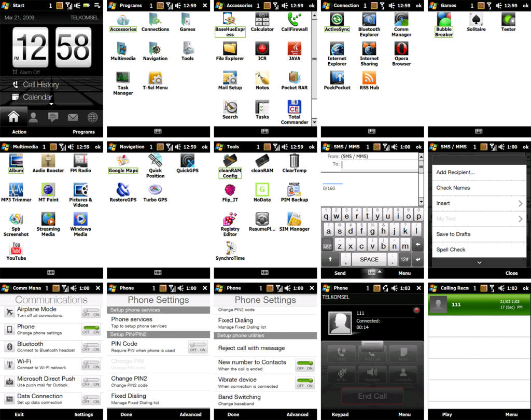
Task: Launch the YouTube app
Action: (x=16, y=251)
